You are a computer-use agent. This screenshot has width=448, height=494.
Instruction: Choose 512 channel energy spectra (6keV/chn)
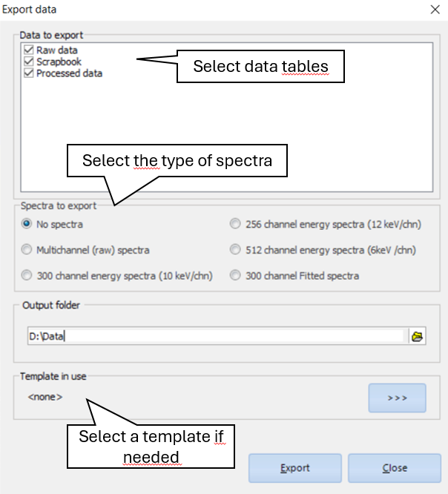click(235, 250)
